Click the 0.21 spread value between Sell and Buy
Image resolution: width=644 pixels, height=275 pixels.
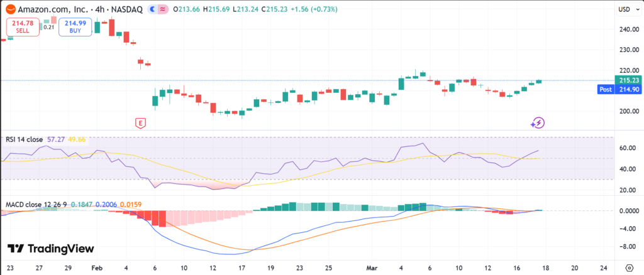click(48, 27)
